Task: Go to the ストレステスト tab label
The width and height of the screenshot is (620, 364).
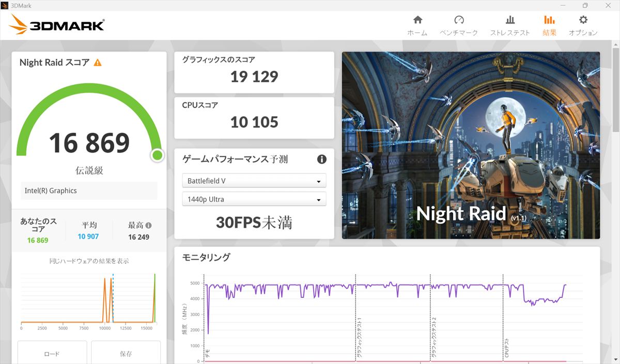Action: (x=510, y=33)
